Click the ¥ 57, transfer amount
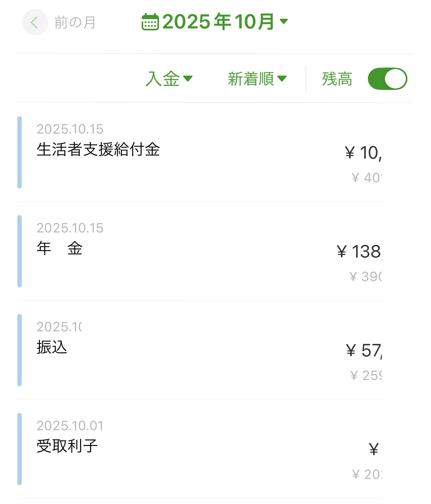 click(363, 351)
